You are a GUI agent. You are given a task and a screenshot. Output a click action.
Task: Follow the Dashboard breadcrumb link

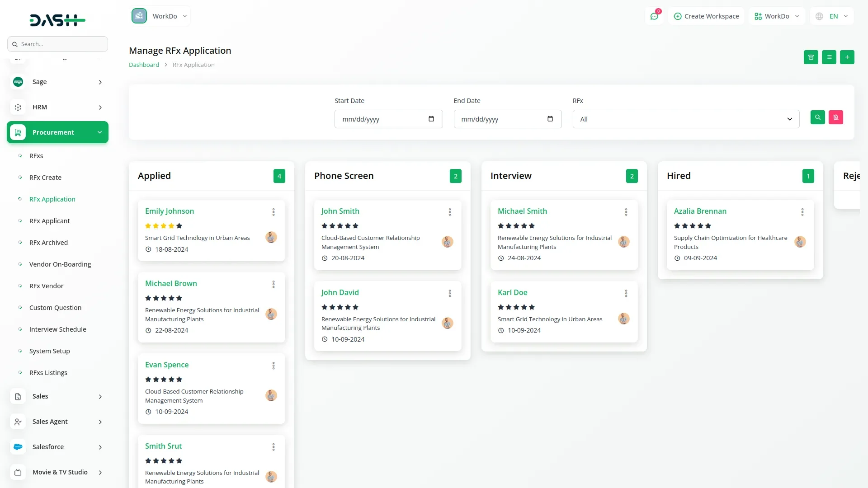point(144,65)
